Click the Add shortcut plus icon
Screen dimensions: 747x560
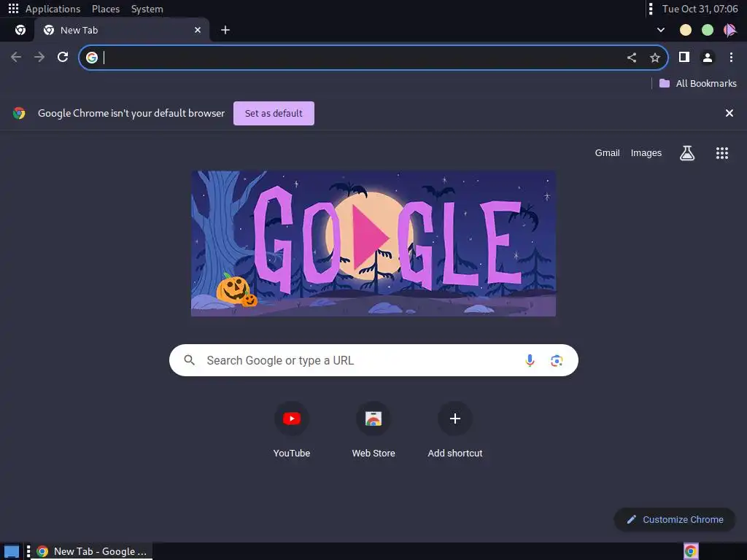[x=455, y=419]
